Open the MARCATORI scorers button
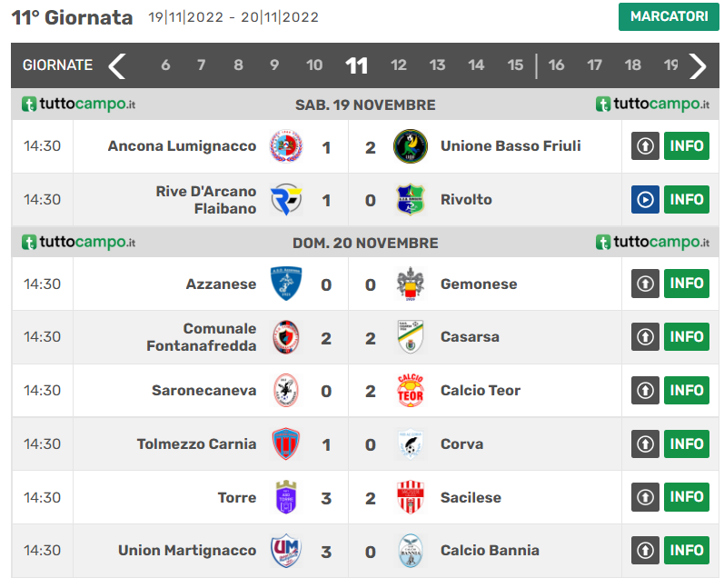 (x=669, y=16)
